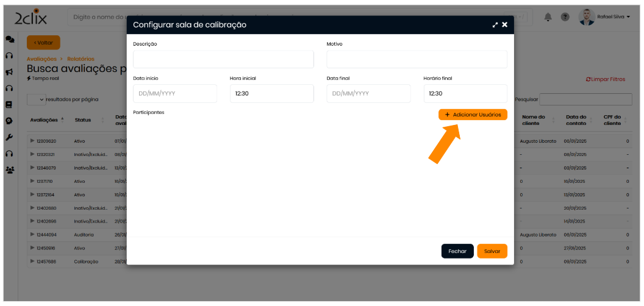This screenshot has width=644, height=306.
Task: Open the notifications bell
Action: (548, 17)
